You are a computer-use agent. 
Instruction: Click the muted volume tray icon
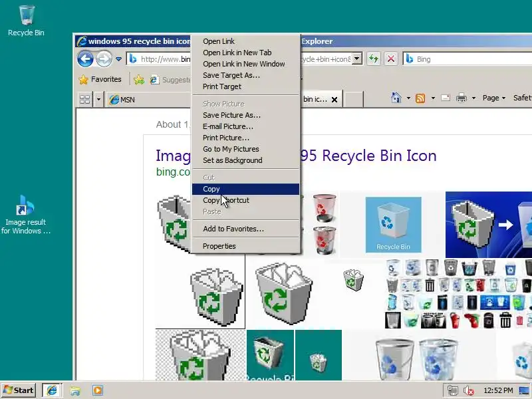469,390
